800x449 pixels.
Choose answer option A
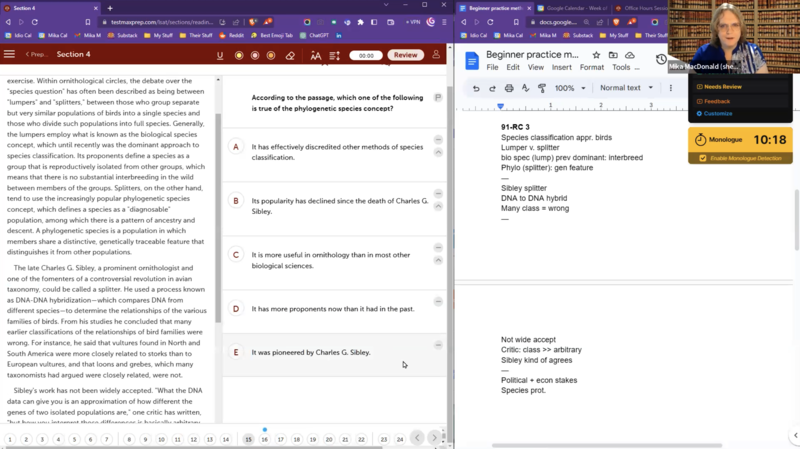pyautogui.click(x=236, y=147)
